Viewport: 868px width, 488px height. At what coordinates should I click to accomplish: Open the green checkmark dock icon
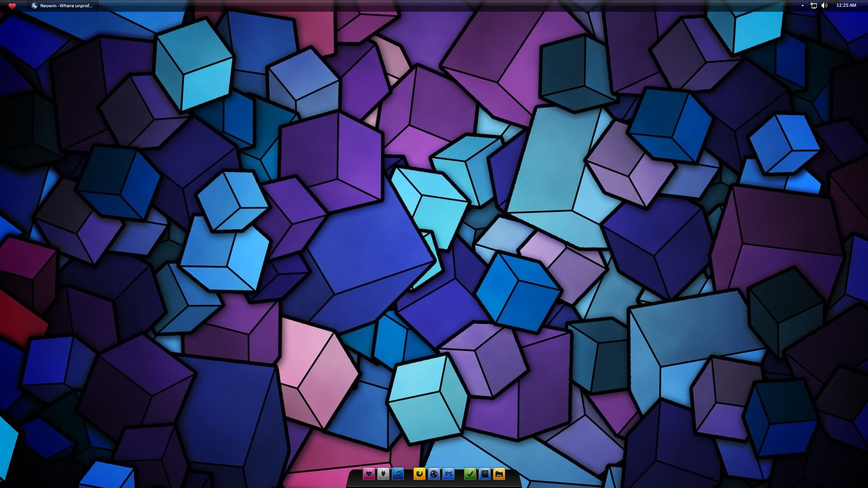[470, 474]
